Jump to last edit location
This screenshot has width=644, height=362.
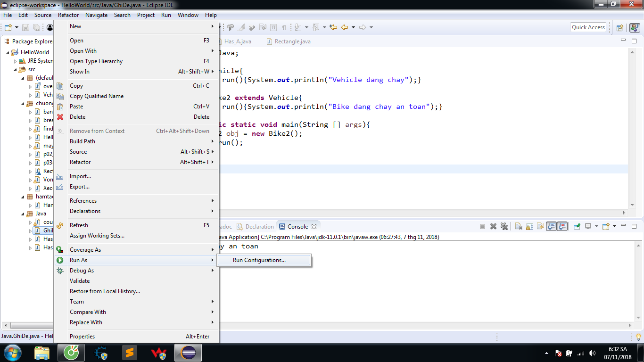pyautogui.click(x=333, y=27)
